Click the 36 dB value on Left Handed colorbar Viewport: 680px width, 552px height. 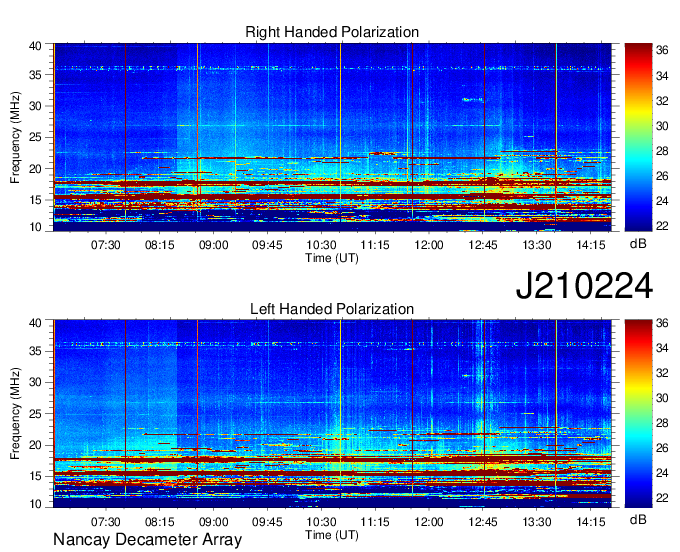(662, 323)
